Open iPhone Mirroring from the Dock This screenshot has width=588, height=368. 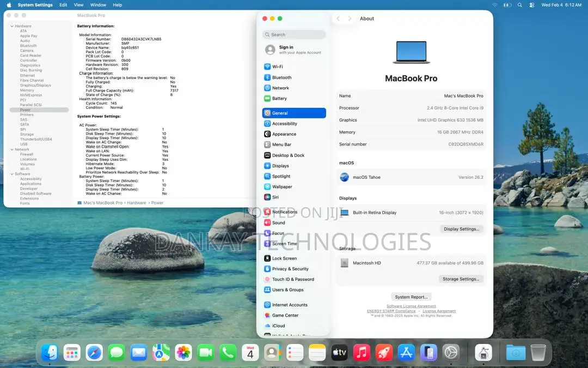pyautogui.click(x=428, y=353)
